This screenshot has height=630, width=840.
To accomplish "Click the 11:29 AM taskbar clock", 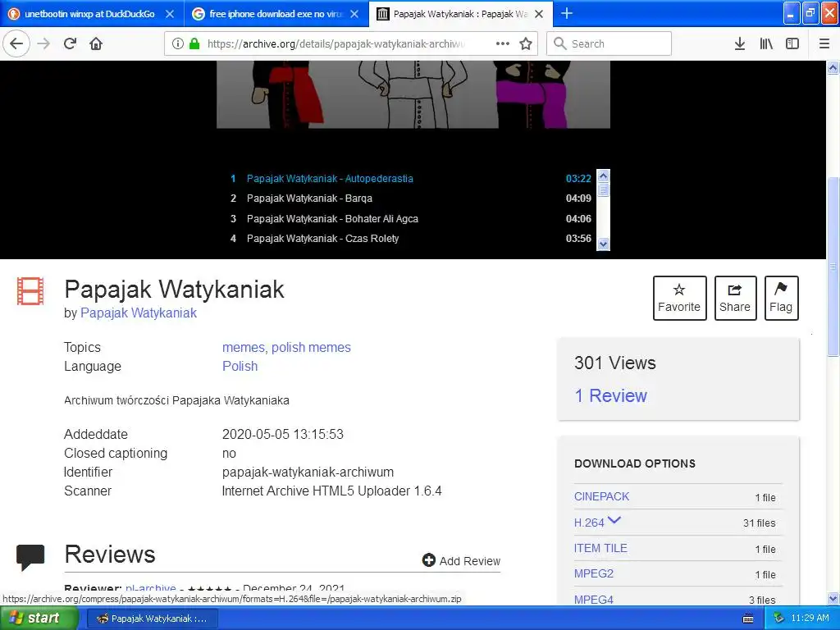I will pos(810,619).
